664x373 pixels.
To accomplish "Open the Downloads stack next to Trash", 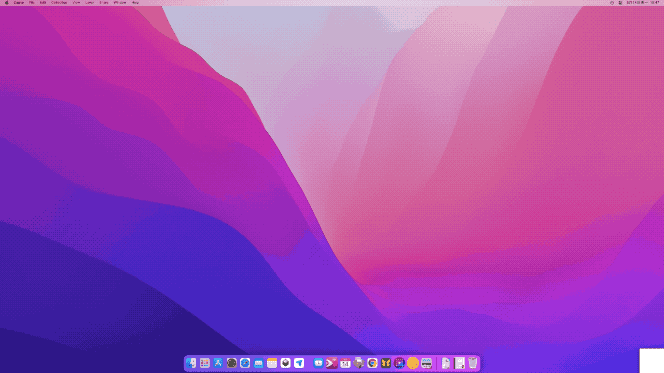I will (x=459, y=363).
